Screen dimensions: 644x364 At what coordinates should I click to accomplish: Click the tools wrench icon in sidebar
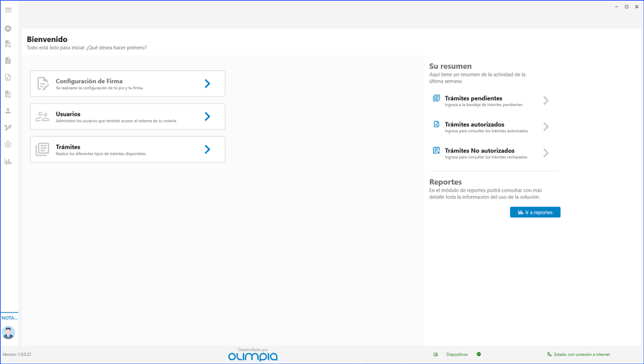(x=8, y=128)
